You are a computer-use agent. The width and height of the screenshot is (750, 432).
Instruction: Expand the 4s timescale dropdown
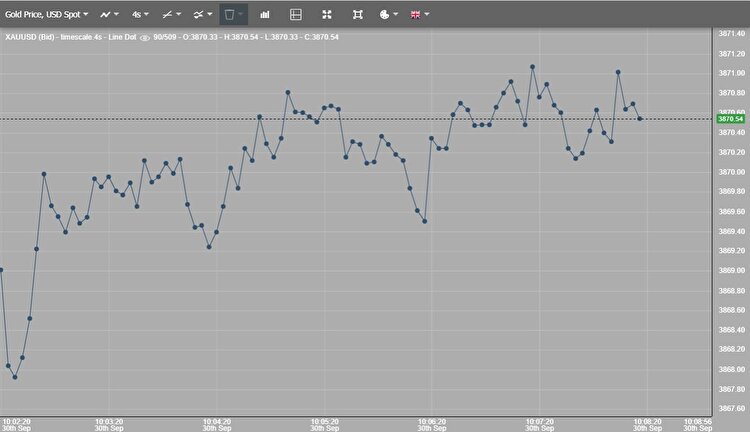click(x=140, y=15)
